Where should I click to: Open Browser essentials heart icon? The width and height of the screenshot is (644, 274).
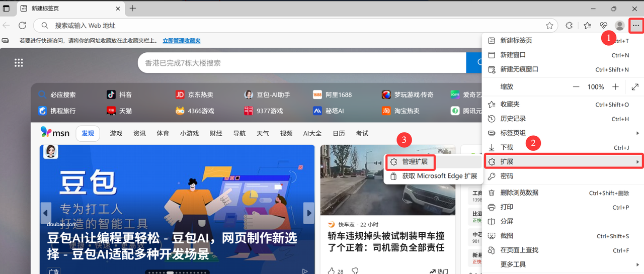[x=603, y=26]
